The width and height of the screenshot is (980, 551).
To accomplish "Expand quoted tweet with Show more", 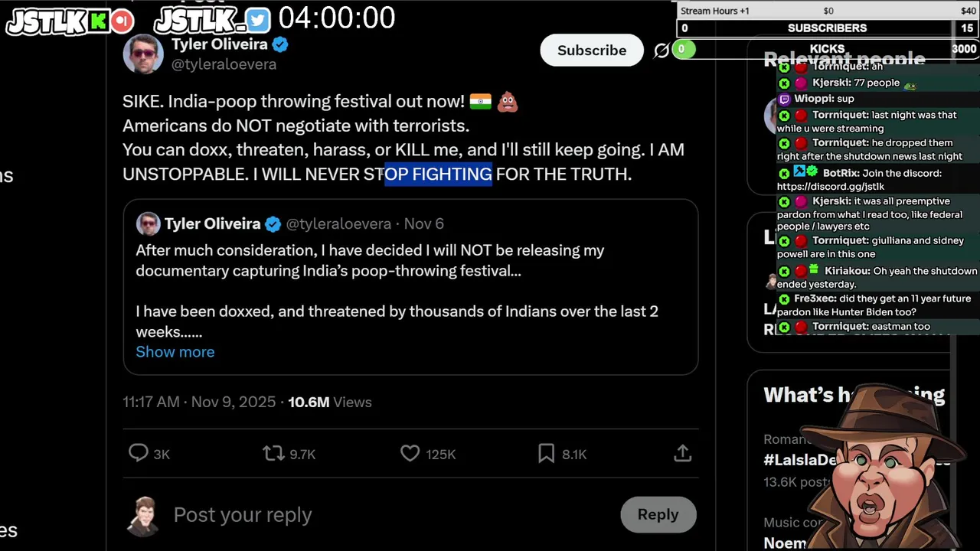I will 175,352.
